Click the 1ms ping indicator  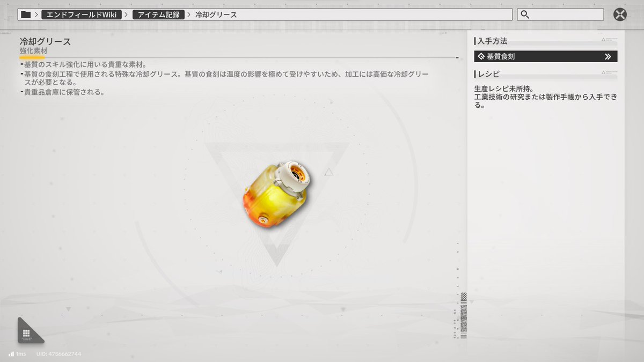[x=20, y=354]
